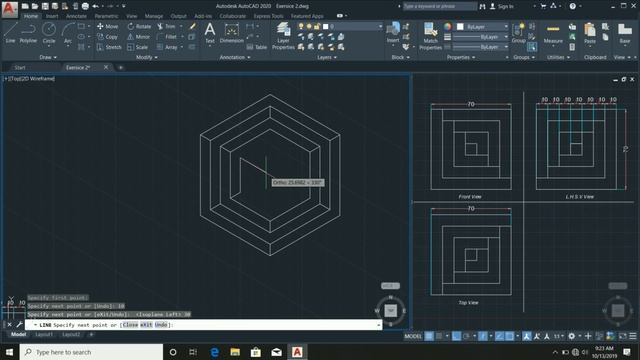The width and height of the screenshot is (640, 360).
Task: Toggle grid display in status bar
Action: [429, 336]
